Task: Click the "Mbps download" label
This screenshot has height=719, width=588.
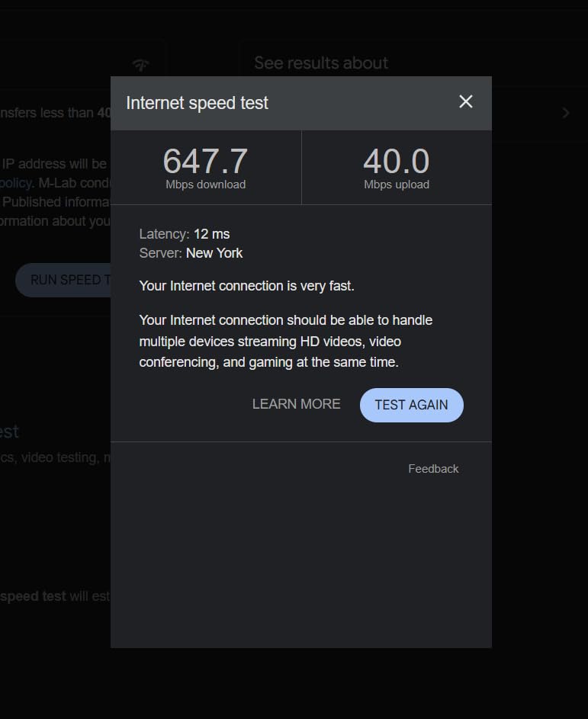Action: [205, 185]
